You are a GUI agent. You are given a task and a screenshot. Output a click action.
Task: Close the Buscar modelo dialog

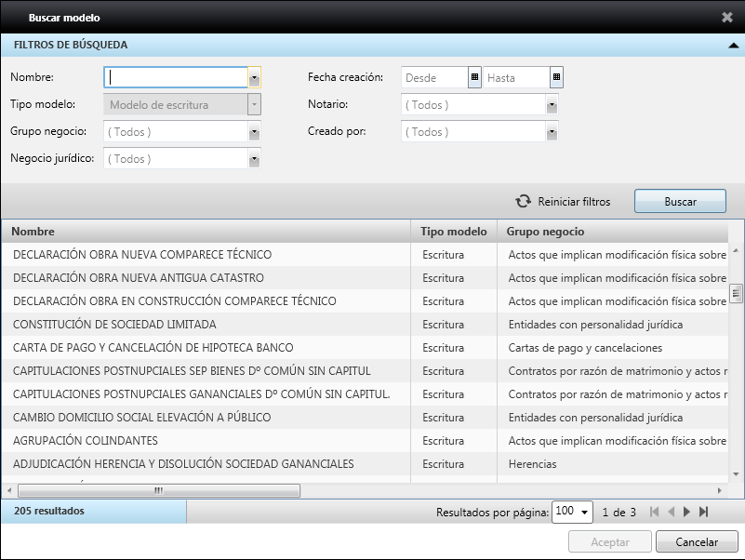[x=728, y=16]
